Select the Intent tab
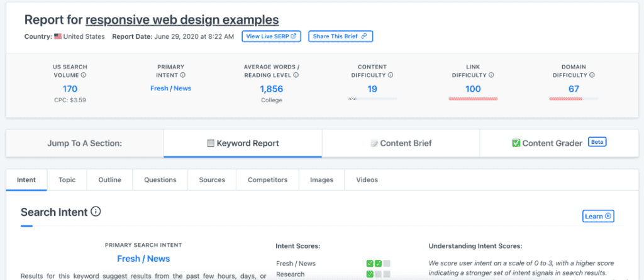This screenshot has width=644, height=280. [x=26, y=180]
